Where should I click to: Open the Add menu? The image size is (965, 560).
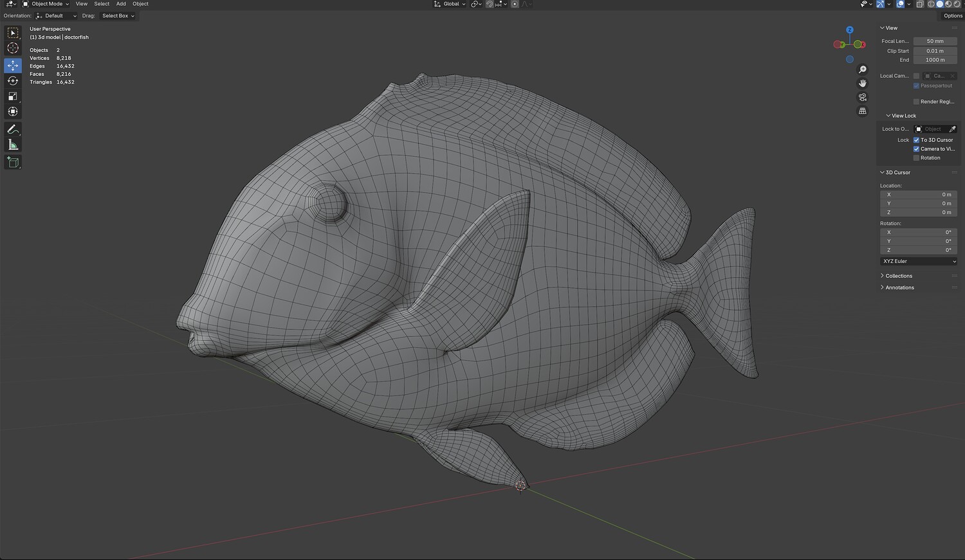121,4
